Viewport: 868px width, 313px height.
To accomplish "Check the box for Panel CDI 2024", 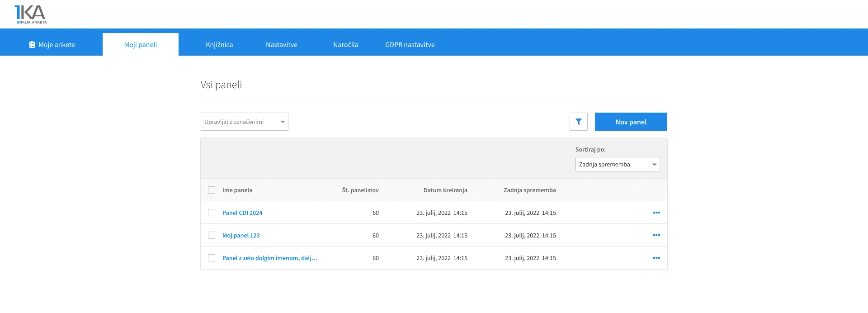I will tap(212, 213).
